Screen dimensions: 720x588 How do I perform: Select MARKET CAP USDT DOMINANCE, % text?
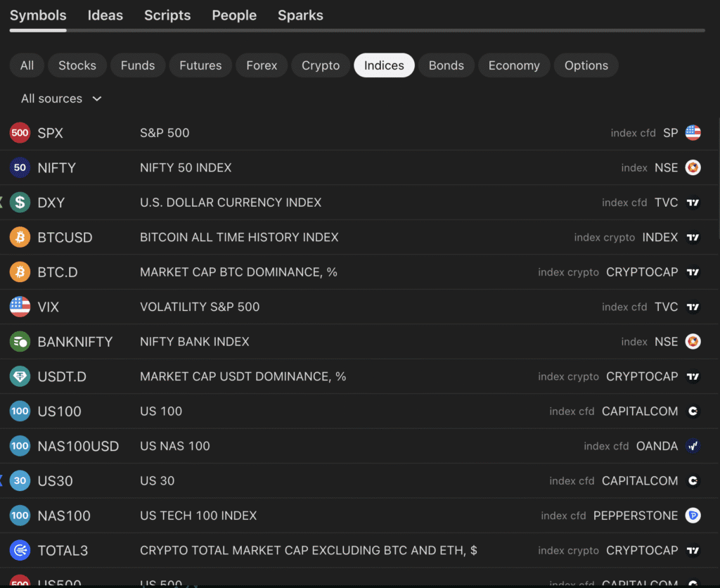[x=243, y=376]
